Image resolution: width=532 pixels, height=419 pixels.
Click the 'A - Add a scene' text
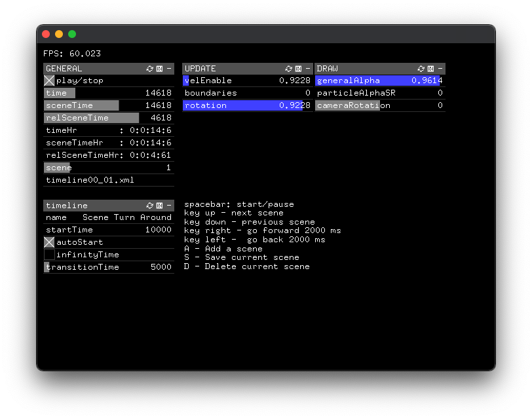[223, 249]
